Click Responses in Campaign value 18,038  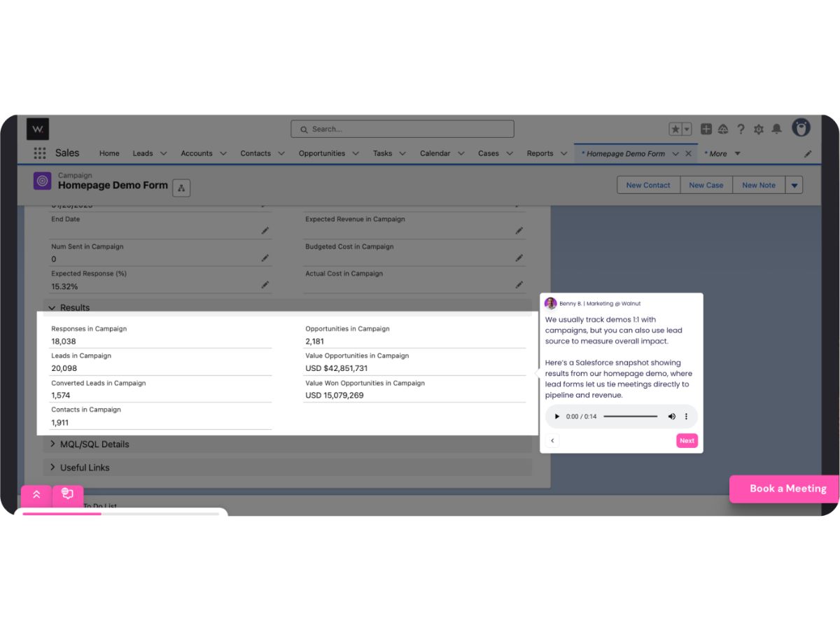pos(64,342)
